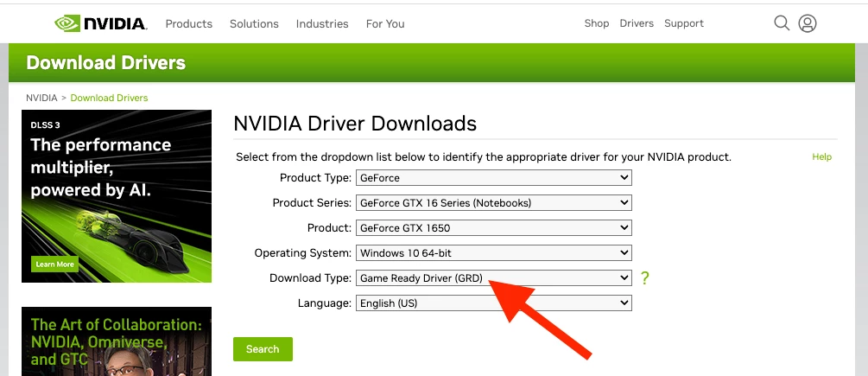Expand the Product dropdown showing GTX 1650
This screenshot has height=376, width=868.
coord(494,227)
